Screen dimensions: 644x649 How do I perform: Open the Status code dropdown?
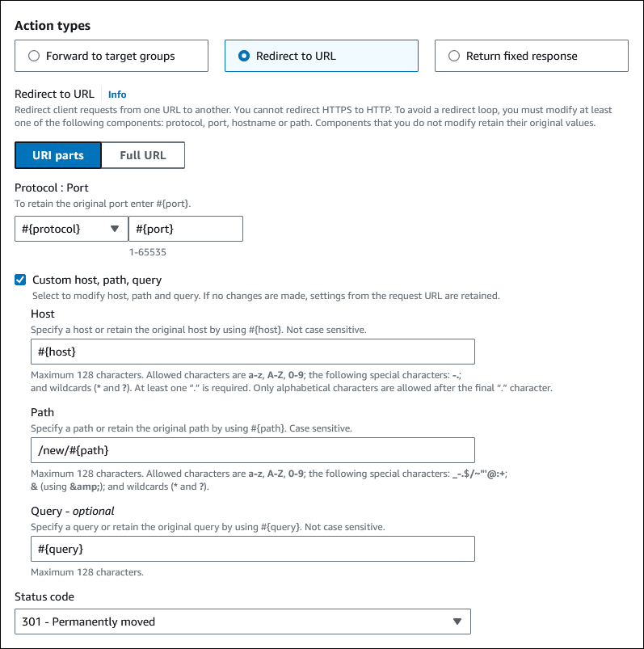[x=242, y=622]
